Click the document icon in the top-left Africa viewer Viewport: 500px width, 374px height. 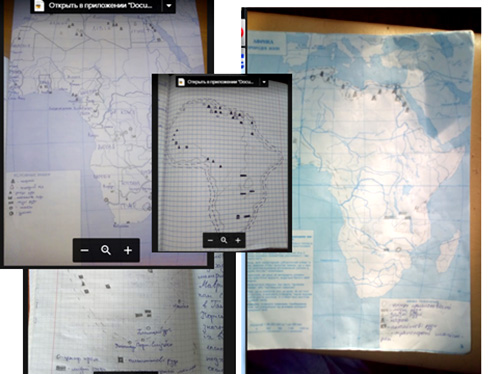point(39,5)
